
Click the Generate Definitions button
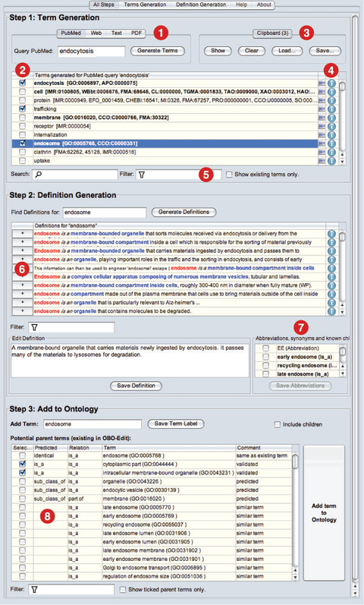coord(184,212)
